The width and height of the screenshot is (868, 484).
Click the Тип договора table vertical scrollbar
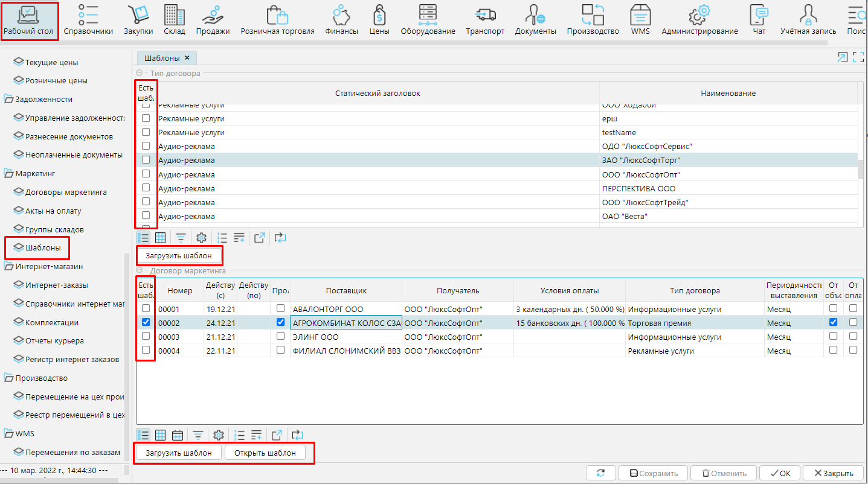(x=860, y=169)
